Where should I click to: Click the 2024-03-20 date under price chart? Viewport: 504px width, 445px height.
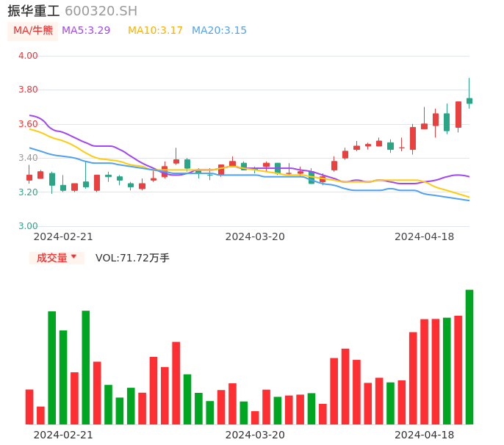click(255, 236)
